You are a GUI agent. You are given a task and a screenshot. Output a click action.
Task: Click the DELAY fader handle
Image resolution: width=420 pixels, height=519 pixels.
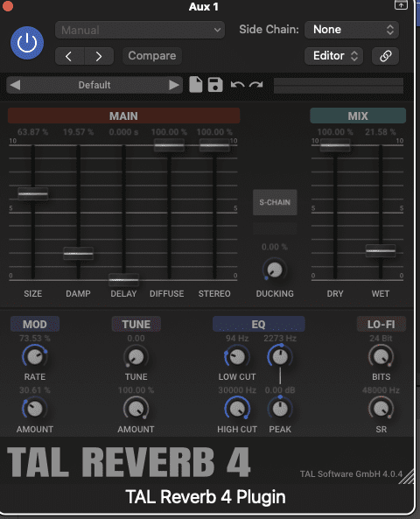(x=123, y=280)
